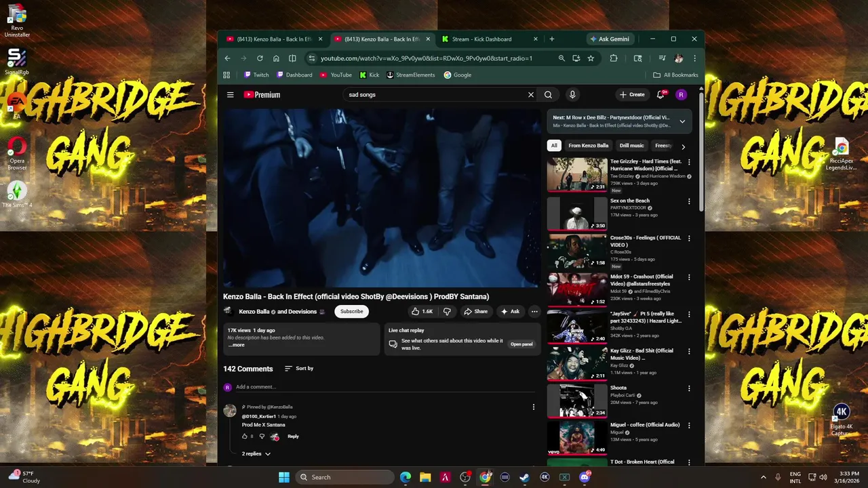
Task: Like the pinned comment by D100_Kxrtier1
Action: click(x=245, y=436)
